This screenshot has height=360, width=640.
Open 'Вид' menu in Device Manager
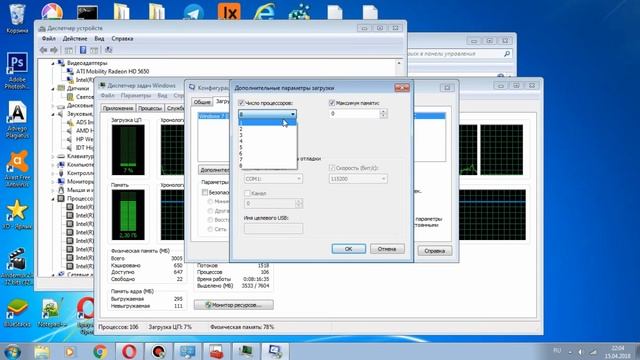99,38
